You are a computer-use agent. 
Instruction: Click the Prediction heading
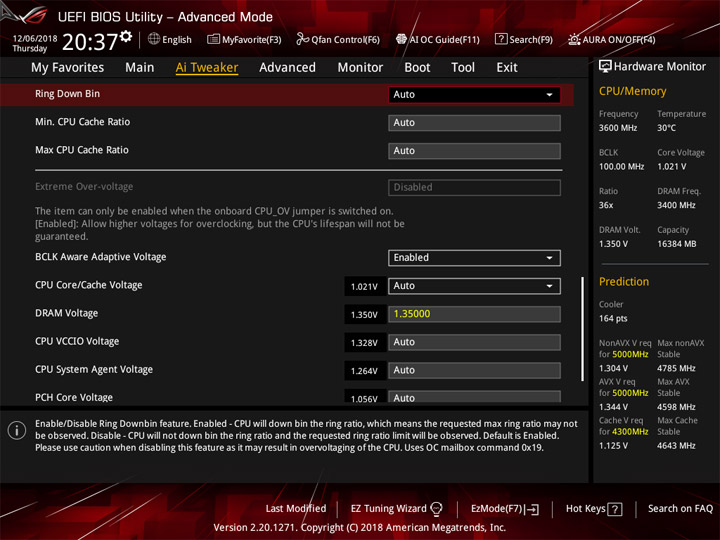(x=624, y=281)
